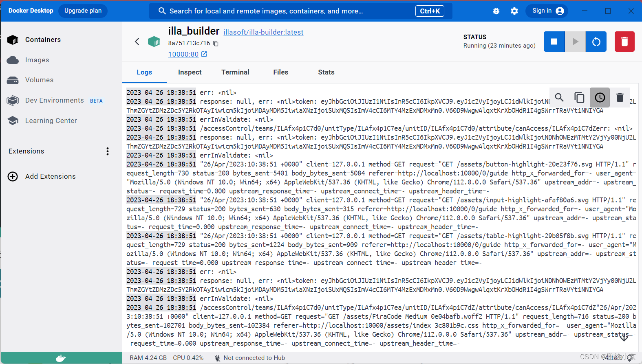Click the Images cloud icon

pyautogui.click(x=13, y=60)
